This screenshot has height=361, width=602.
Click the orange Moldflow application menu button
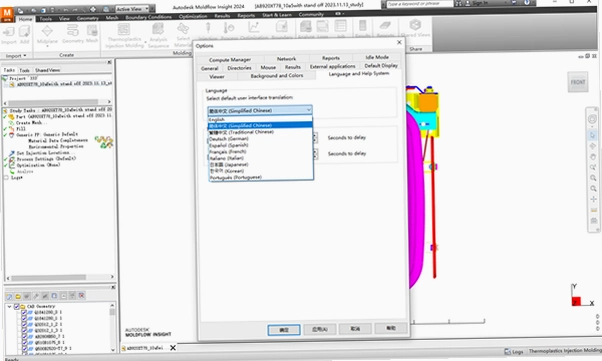coord(7,14)
